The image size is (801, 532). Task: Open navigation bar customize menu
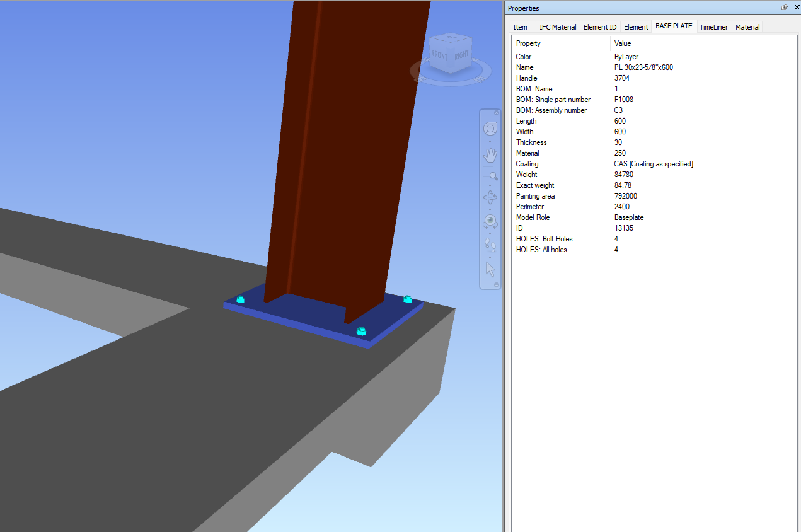tap(497, 285)
